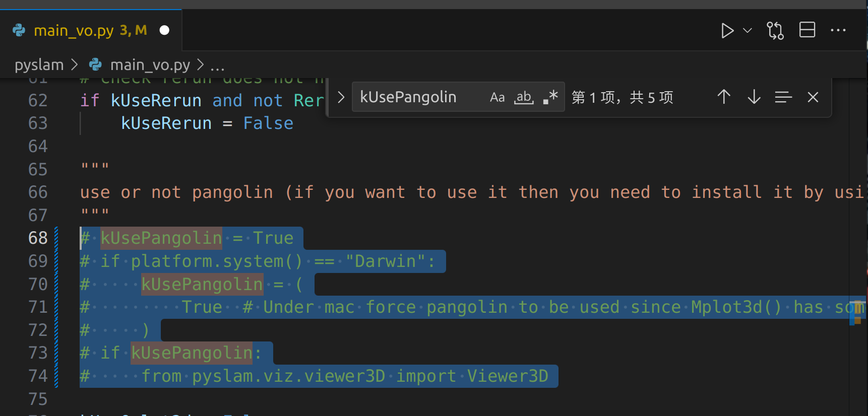
Task: Select the main_vo.py editor tab
Action: coord(91,30)
